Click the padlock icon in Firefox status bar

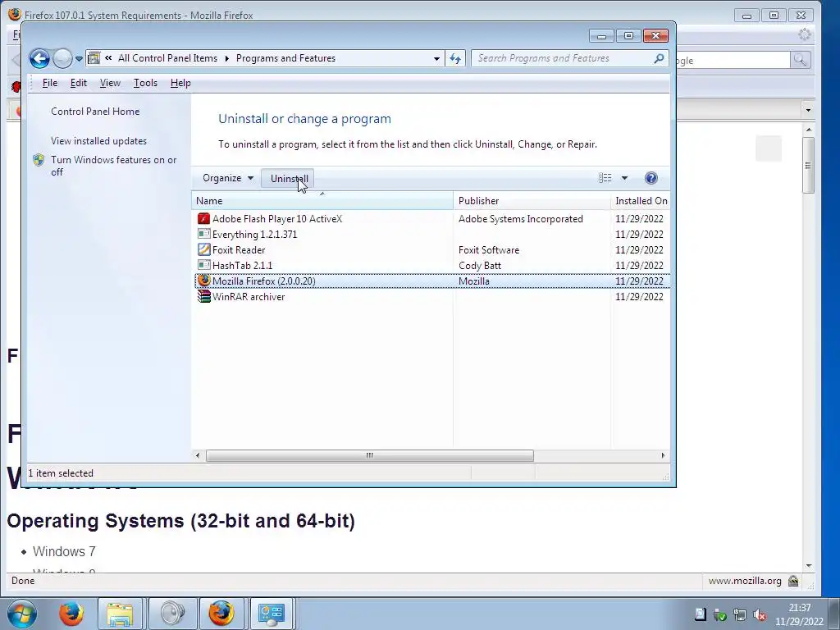click(793, 581)
